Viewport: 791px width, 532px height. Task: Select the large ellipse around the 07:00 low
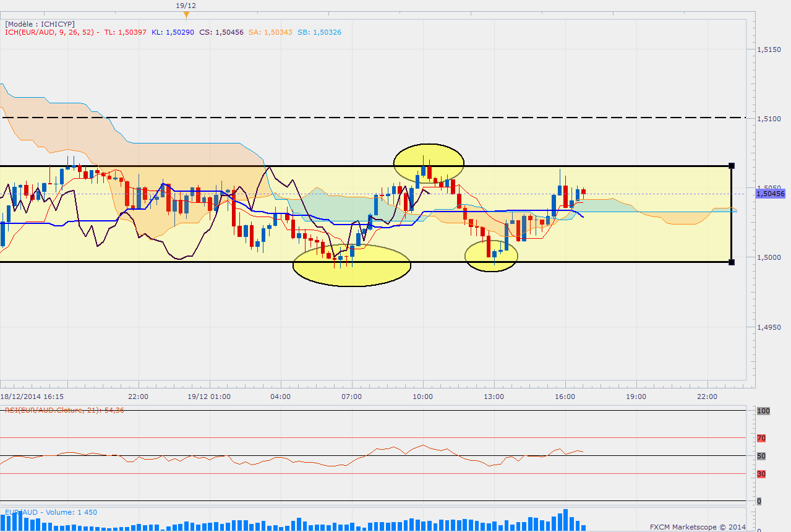click(x=351, y=265)
